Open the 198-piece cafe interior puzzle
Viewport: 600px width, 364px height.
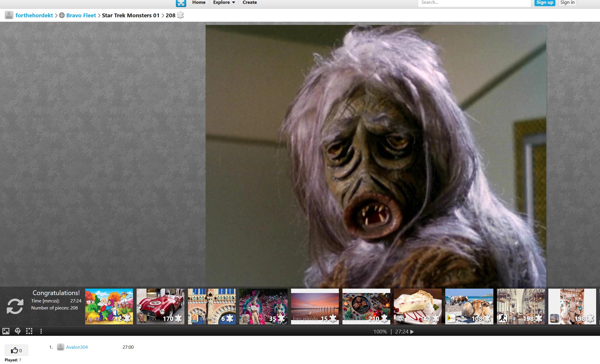[x=521, y=306]
